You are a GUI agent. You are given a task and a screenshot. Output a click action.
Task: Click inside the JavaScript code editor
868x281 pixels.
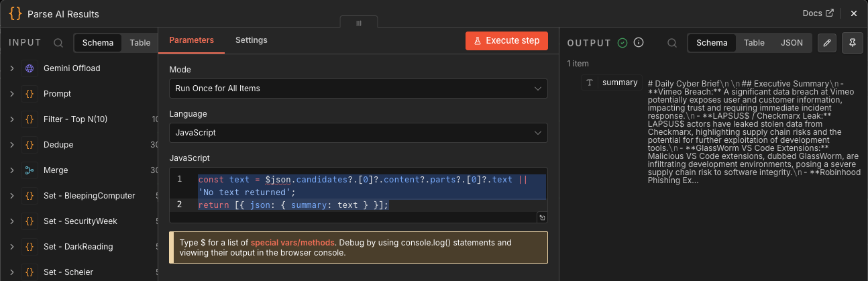pyautogui.click(x=358, y=195)
